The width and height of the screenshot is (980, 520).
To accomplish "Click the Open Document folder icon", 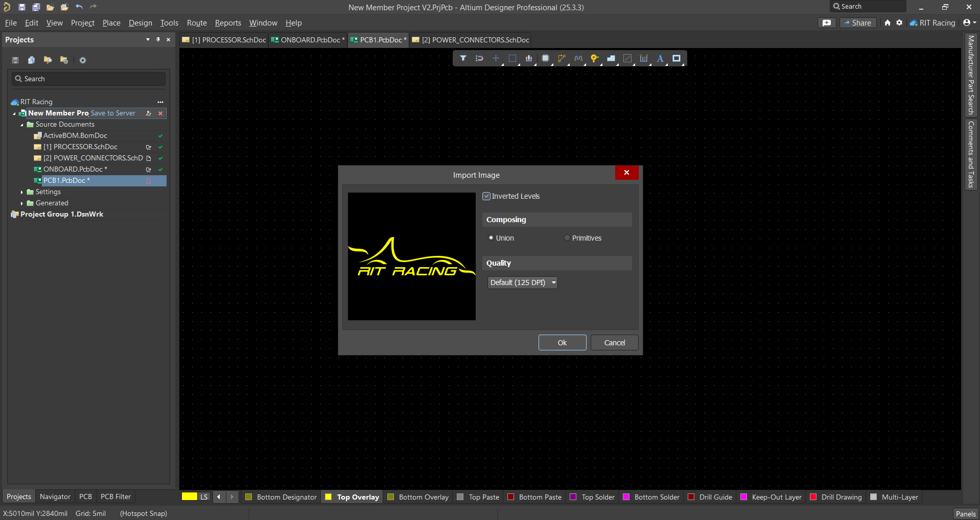I will pyautogui.click(x=50, y=7).
